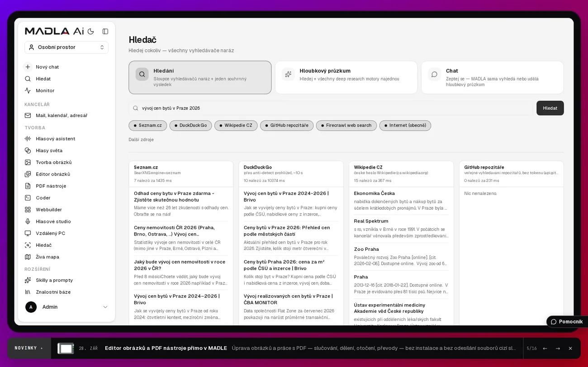The width and height of the screenshot is (588, 367).
Task: Open Editor obrázků icon in sidebar
Action: (x=28, y=174)
